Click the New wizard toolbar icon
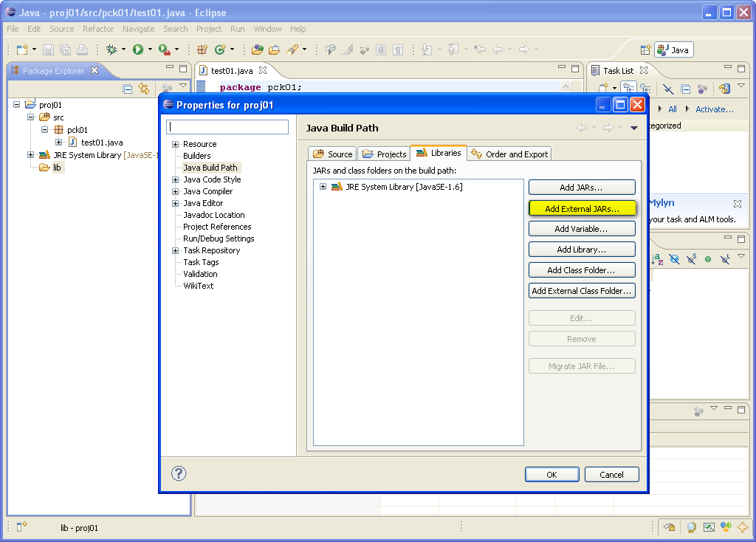Image resolution: width=756 pixels, height=542 pixels. coord(22,49)
